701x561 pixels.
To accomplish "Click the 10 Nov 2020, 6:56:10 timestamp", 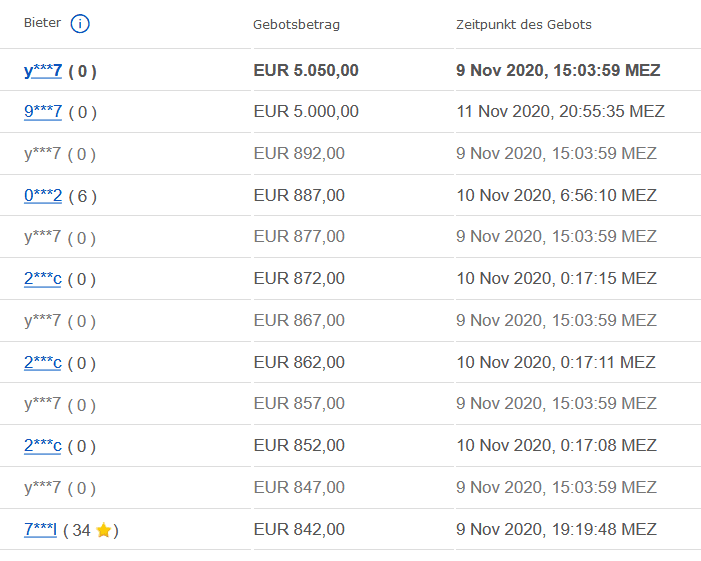I will point(557,196).
